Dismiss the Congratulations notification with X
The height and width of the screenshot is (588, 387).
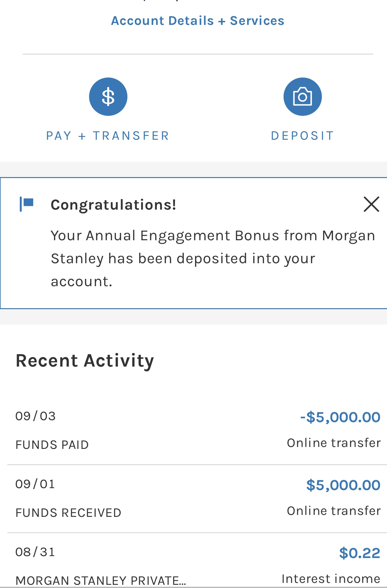pyautogui.click(x=371, y=204)
